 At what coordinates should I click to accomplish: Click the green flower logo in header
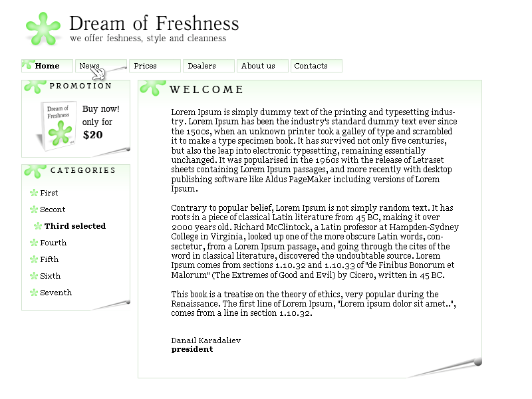pos(43,29)
